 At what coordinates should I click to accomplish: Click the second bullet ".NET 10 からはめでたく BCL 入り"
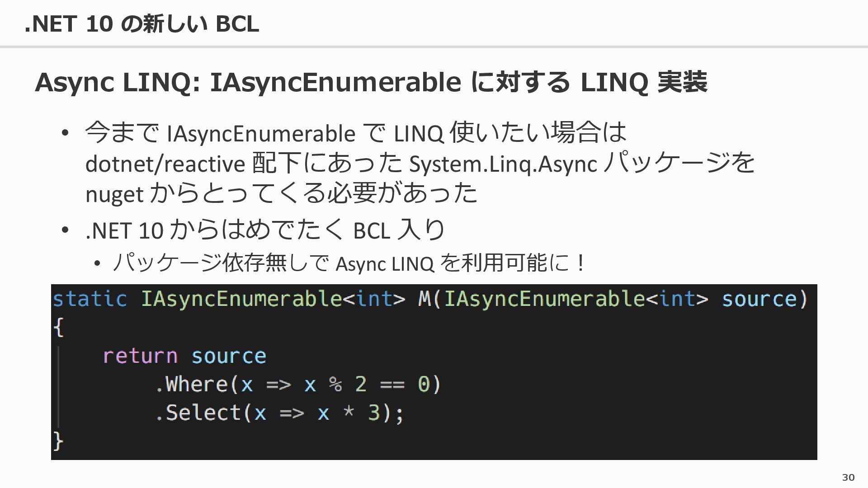tap(265, 230)
